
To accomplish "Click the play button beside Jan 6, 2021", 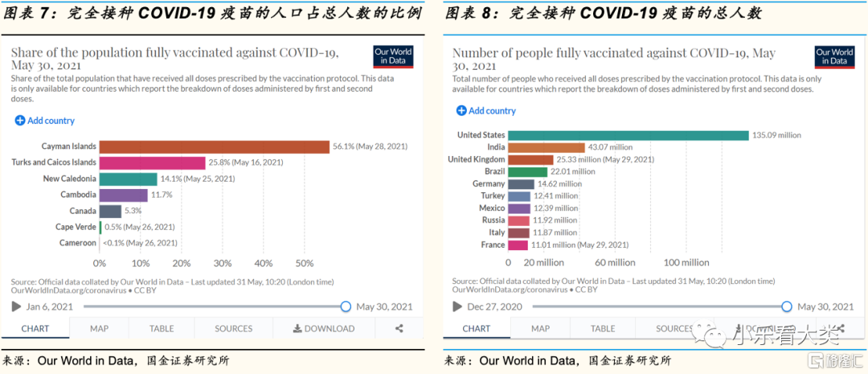I will point(16,306).
